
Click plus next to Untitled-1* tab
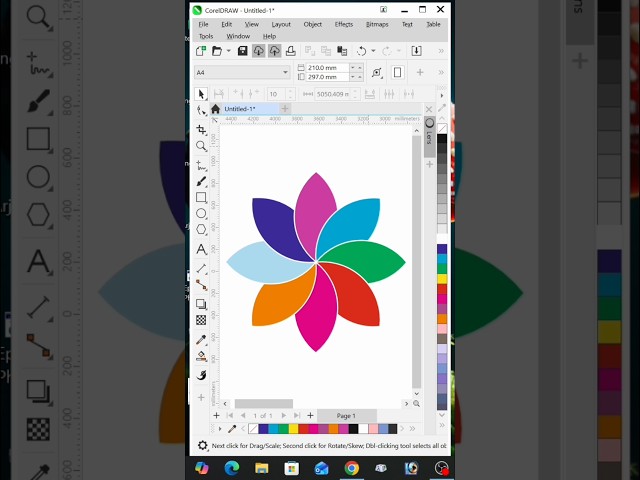point(285,109)
